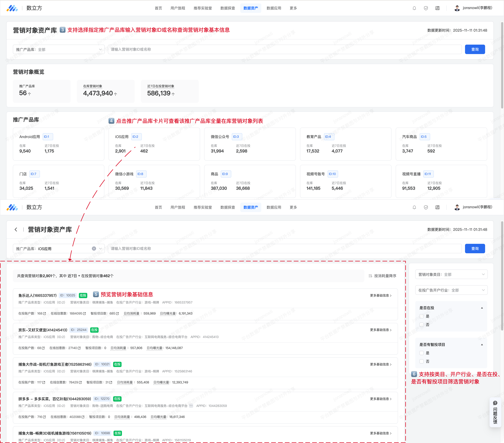Click the back arrow beside 营销对象资产库
The width and height of the screenshot is (504, 443).
point(16,230)
